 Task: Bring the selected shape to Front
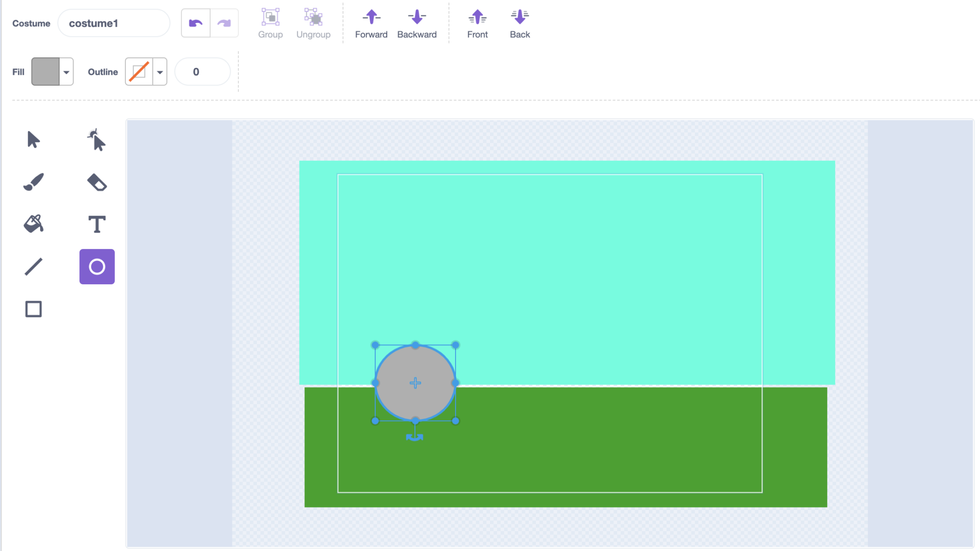coord(477,22)
